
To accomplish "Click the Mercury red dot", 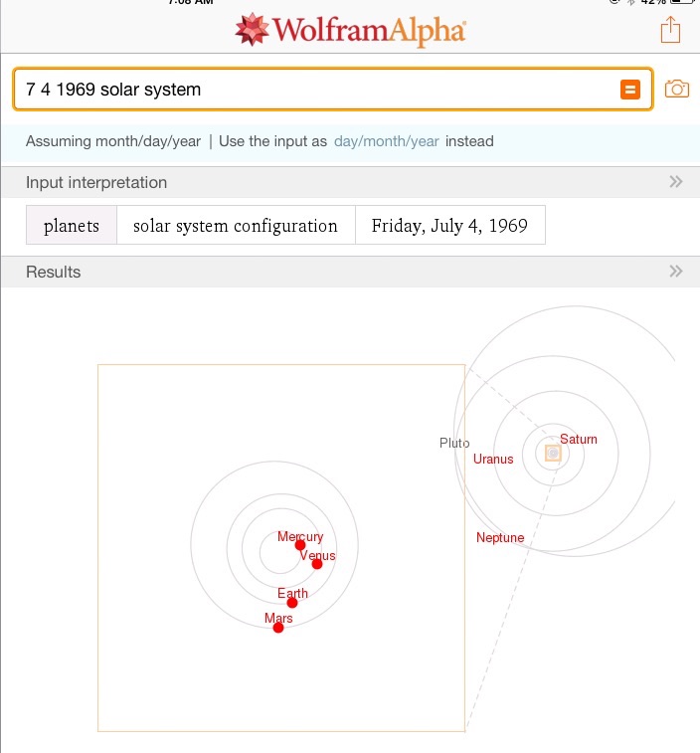I will point(300,545).
